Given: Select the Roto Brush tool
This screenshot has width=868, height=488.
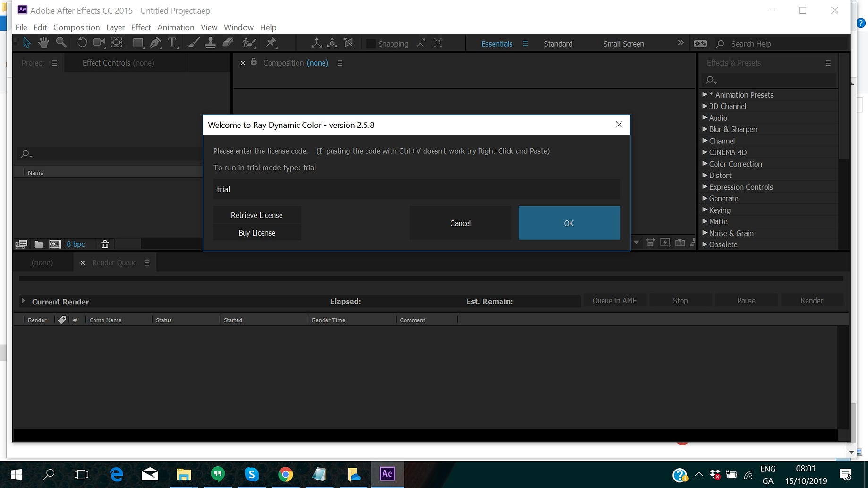Looking at the screenshot, I should 249,43.
